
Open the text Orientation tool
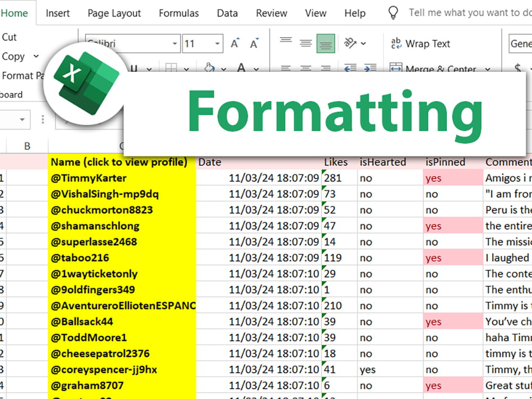coord(350,43)
